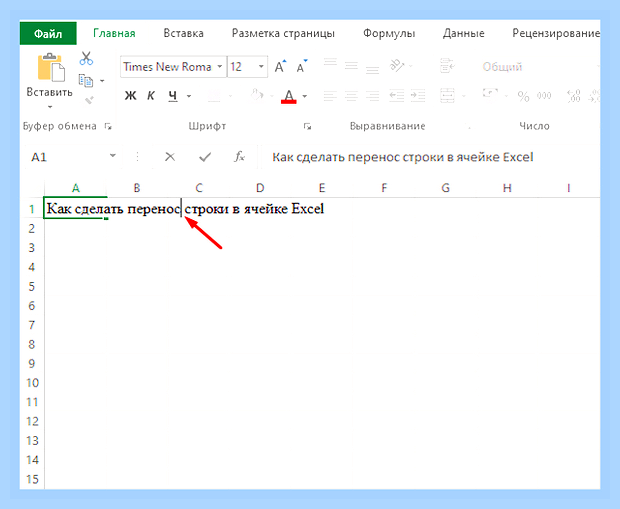Click the percent style icon
620x509 pixels.
(x=523, y=96)
